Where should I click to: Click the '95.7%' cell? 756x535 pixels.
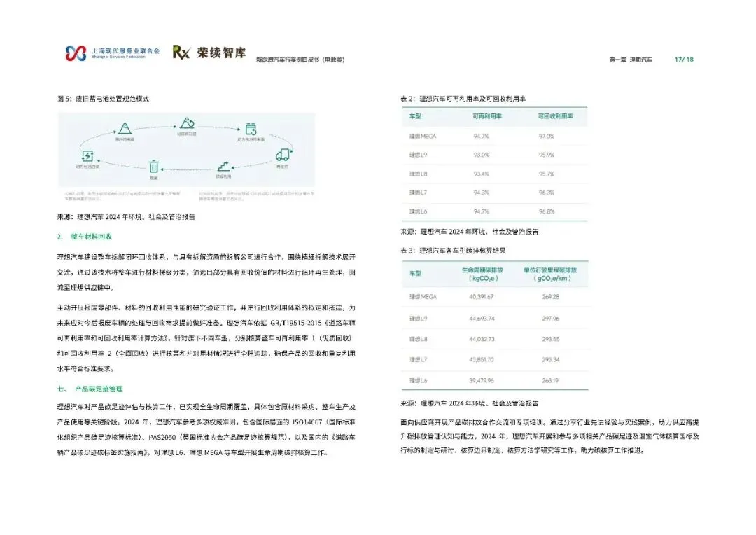[546, 174]
